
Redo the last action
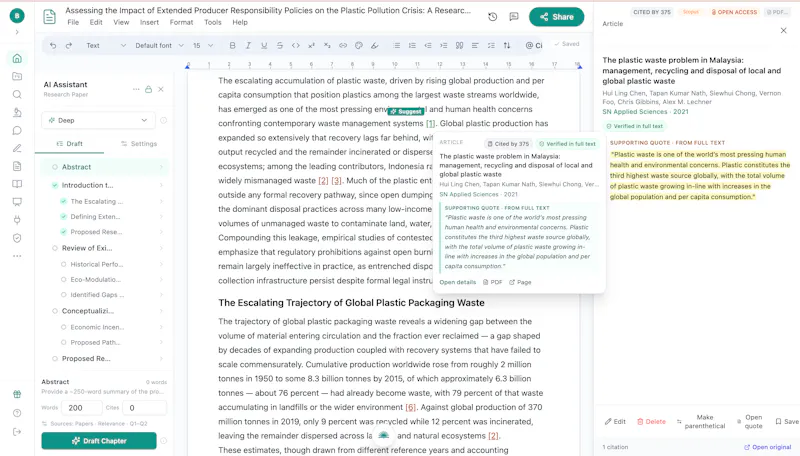(69, 45)
